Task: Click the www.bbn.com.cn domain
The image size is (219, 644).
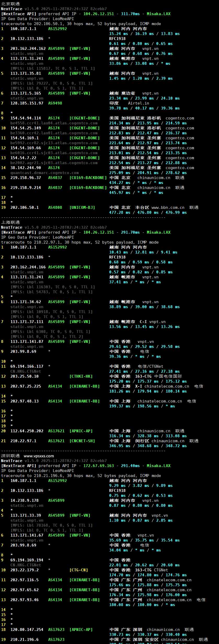Action: (x=168, y=208)
